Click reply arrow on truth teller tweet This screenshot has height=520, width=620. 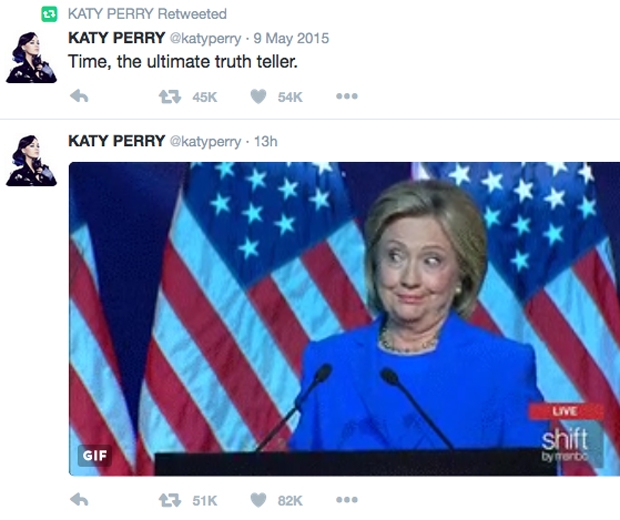[x=79, y=96]
